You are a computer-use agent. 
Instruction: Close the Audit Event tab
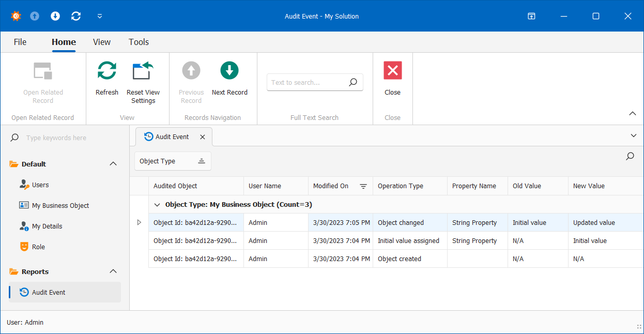tap(203, 137)
